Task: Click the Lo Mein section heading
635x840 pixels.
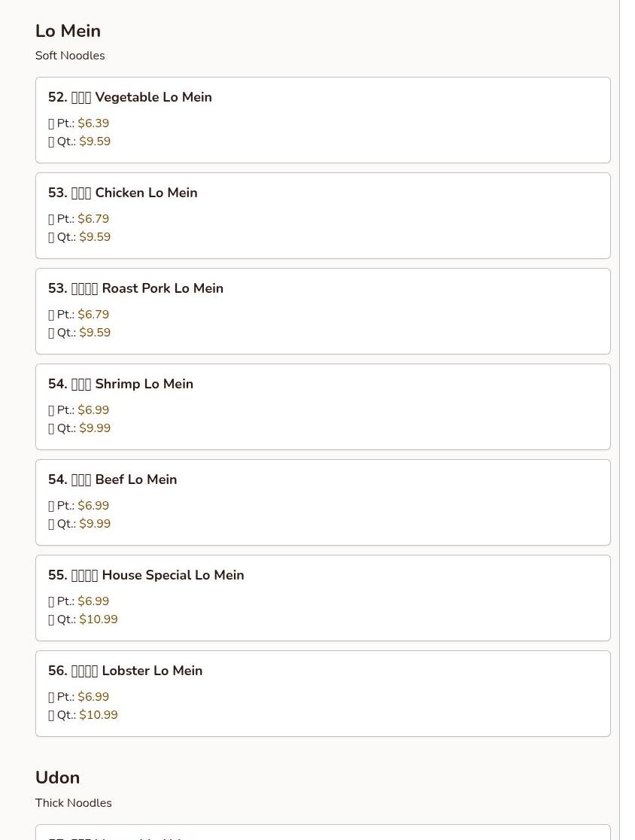Action: pos(68,31)
